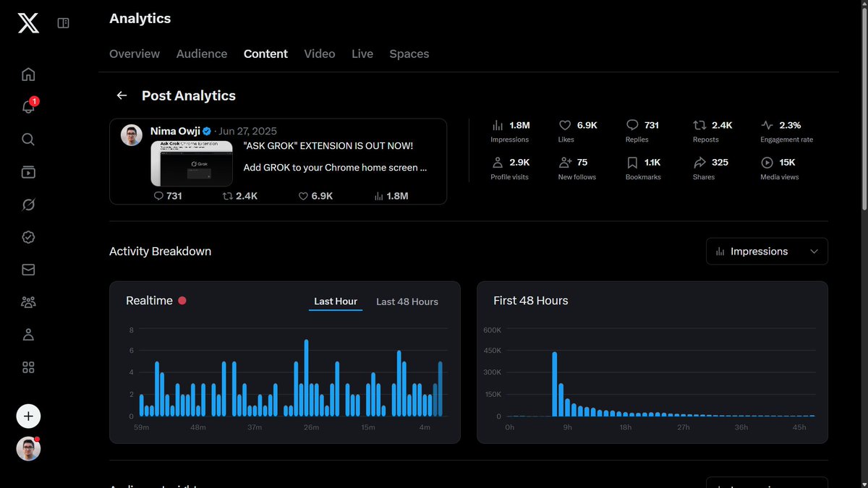This screenshot has height=488, width=868.
Task: Click the tallest bar in Realtime chart
Action: (x=307, y=378)
